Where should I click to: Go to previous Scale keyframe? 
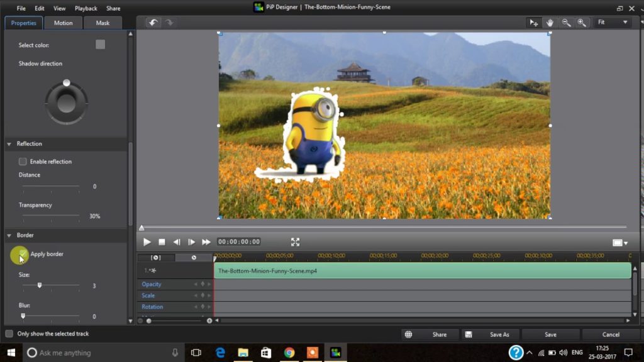pyautogui.click(x=196, y=295)
